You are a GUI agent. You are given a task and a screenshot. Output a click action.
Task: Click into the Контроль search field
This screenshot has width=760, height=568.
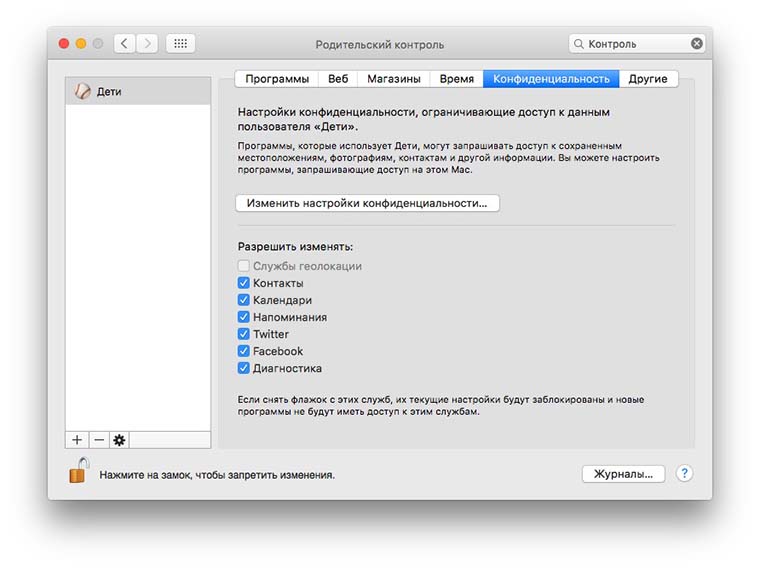tap(636, 44)
